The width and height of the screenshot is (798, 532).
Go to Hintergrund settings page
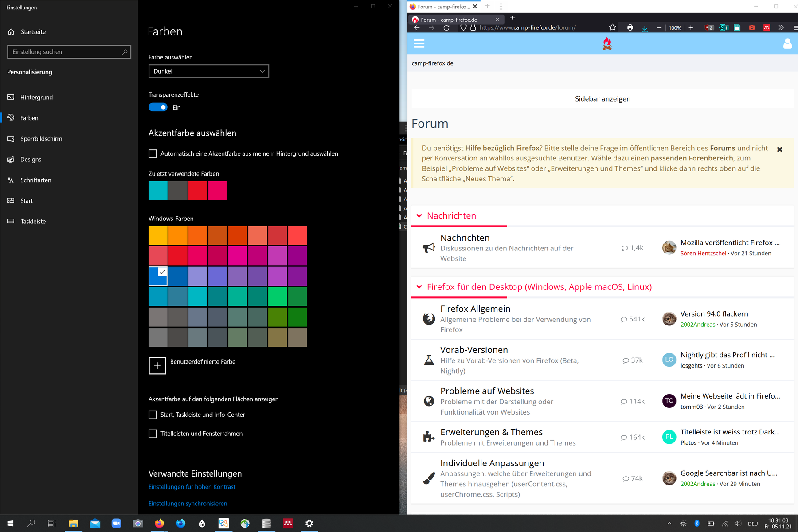pyautogui.click(x=36, y=98)
